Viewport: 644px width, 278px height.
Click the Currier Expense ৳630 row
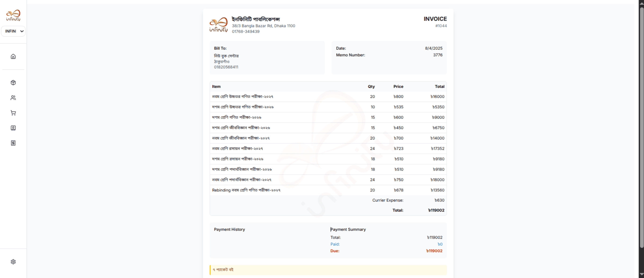[x=388, y=200]
